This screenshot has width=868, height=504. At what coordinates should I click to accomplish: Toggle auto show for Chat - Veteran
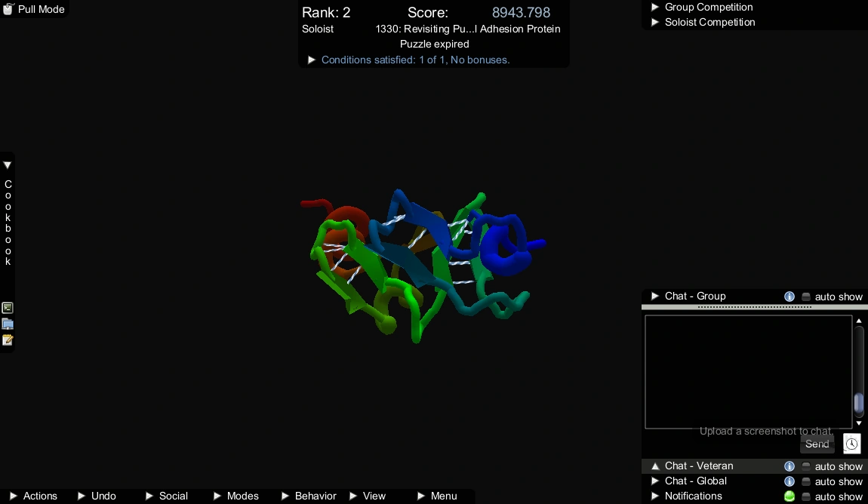pos(805,466)
